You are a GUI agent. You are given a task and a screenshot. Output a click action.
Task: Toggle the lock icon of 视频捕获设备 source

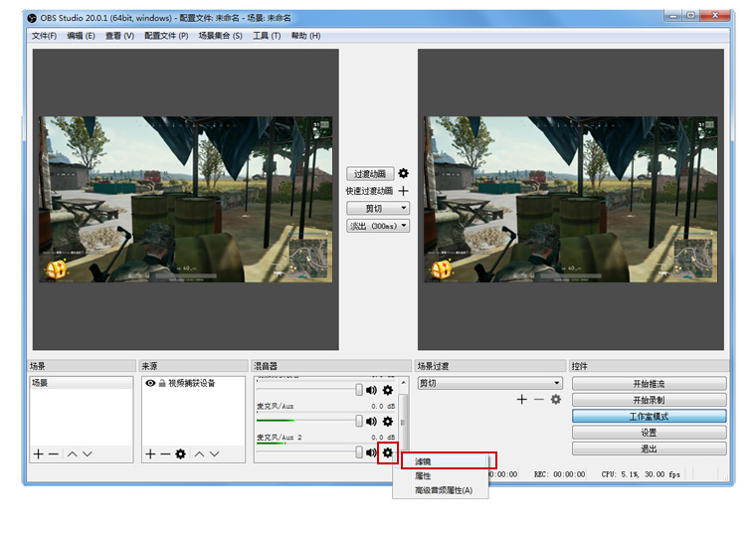[x=162, y=383]
